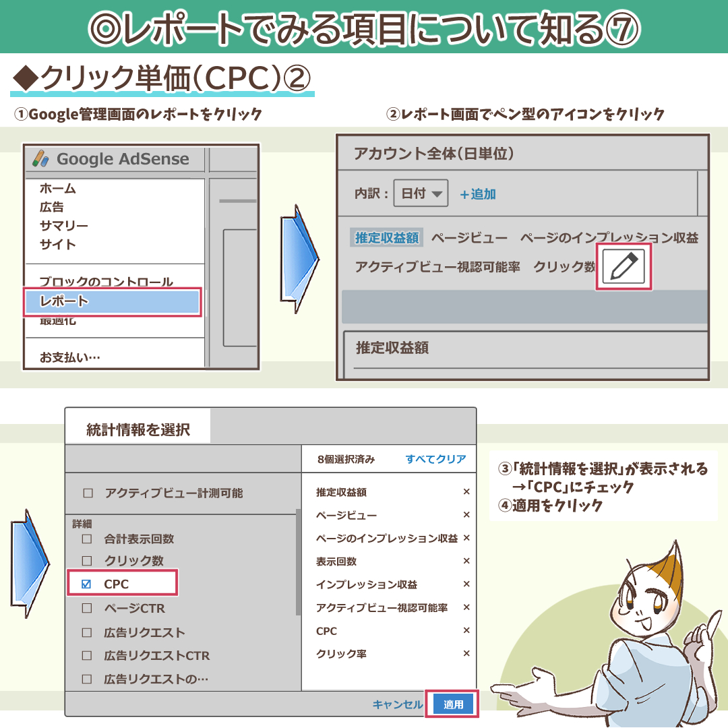Screen dimensions: 728x728
Task: Click the metrics list scrollbar
Action: pos(298,563)
